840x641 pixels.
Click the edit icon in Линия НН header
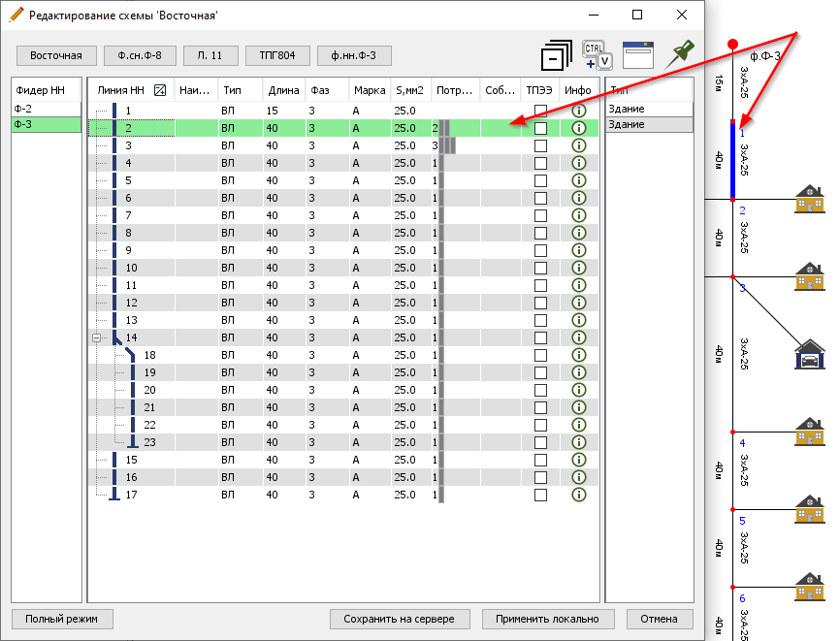[x=160, y=90]
